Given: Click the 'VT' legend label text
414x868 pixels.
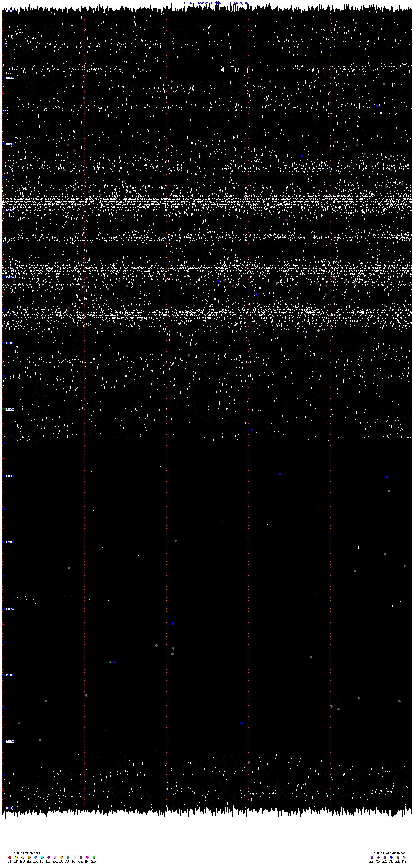Looking at the screenshot, I should click(x=9, y=861).
